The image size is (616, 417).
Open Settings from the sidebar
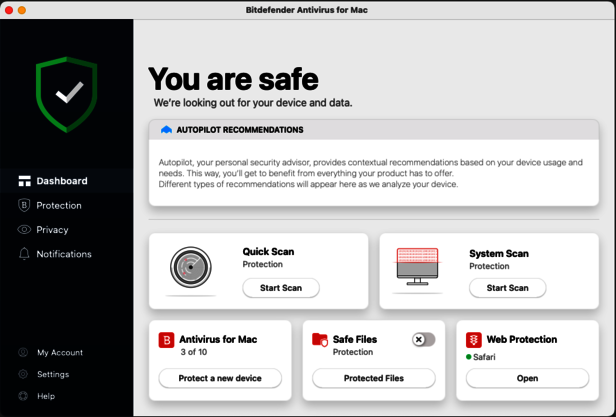tap(52, 374)
